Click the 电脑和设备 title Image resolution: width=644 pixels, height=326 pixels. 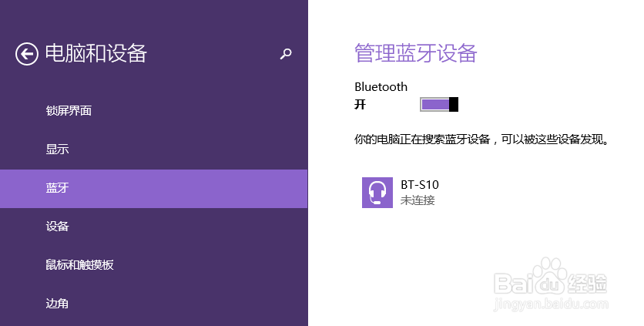[96, 53]
